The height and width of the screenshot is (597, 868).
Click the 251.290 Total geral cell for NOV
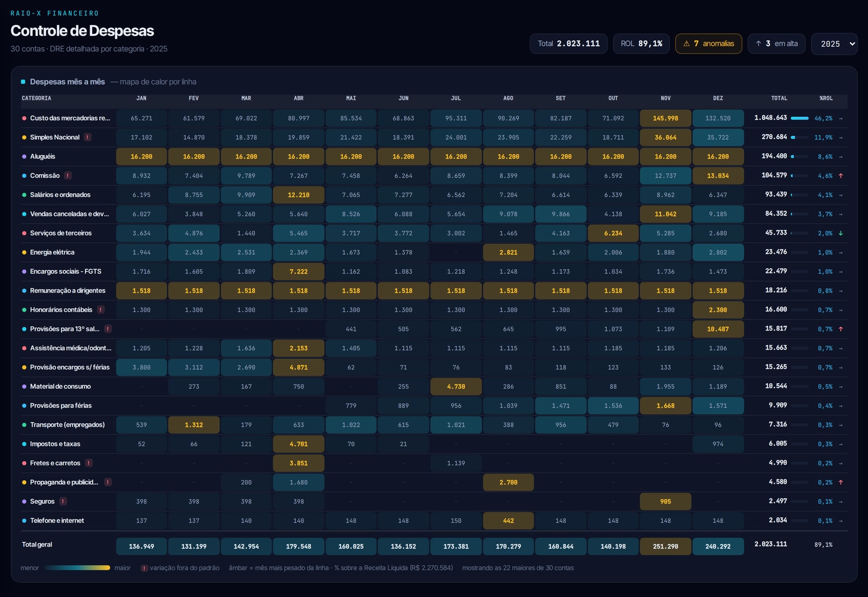pos(666,547)
